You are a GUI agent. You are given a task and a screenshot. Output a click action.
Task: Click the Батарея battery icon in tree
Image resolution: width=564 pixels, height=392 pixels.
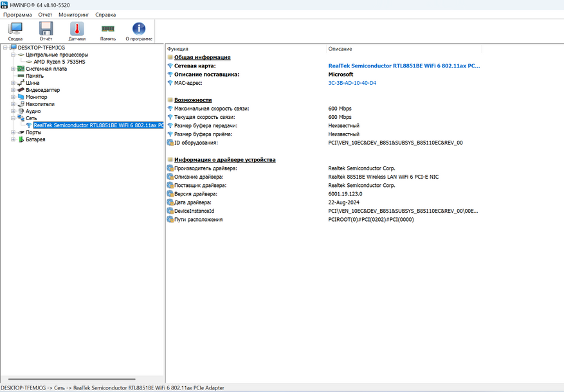(x=21, y=139)
